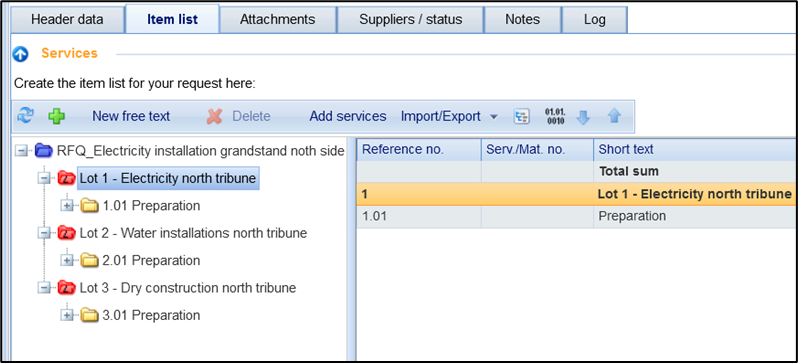Screen dimensions: 798x363
Task: Click the tree structure view icon
Action: [521, 117]
